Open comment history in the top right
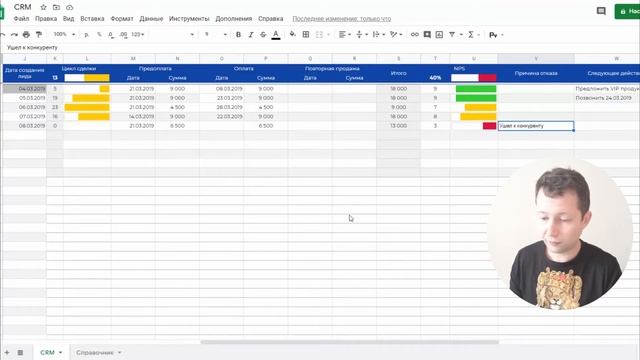This screenshot has width=640, height=360. click(x=601, y=11)
